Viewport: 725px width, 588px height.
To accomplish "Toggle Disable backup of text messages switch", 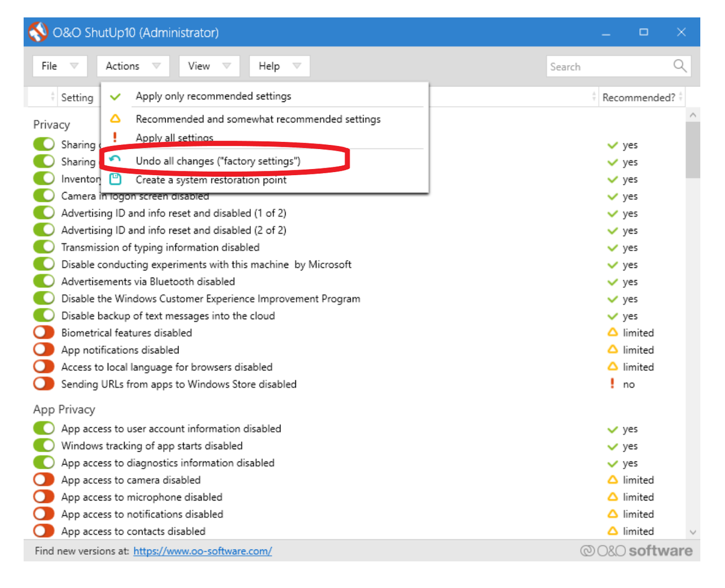I will tap(43, 315).
